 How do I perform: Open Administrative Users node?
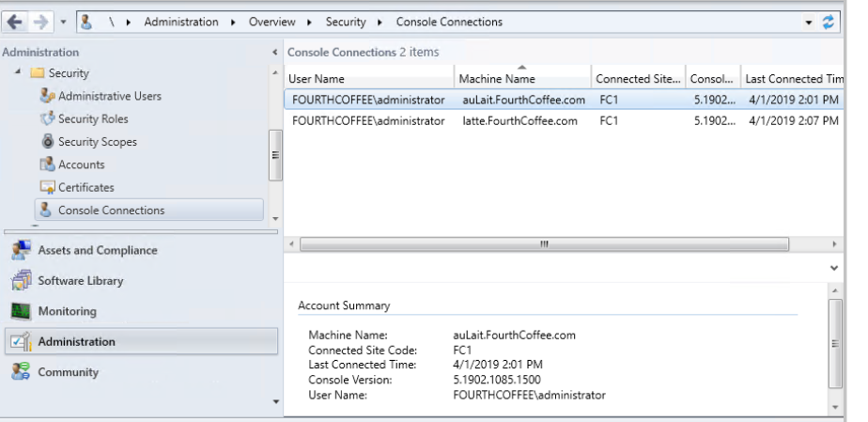pos(110,96)
